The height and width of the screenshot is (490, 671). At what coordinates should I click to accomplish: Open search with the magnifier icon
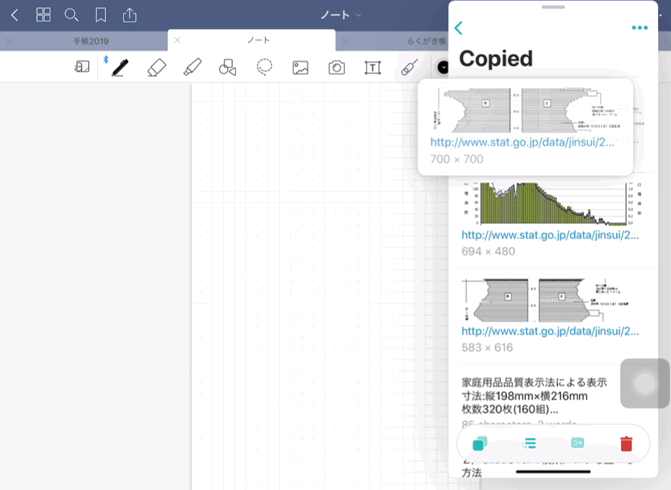coord(71,15)
